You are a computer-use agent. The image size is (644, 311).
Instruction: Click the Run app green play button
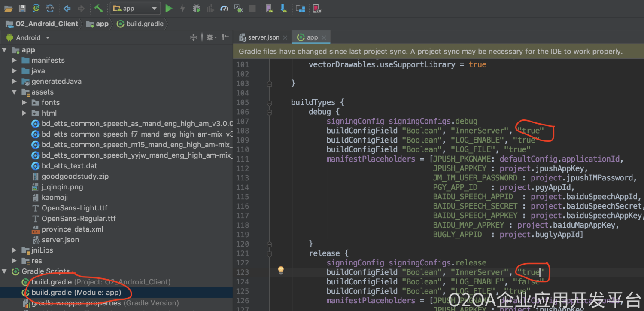(x=169, y=8)
